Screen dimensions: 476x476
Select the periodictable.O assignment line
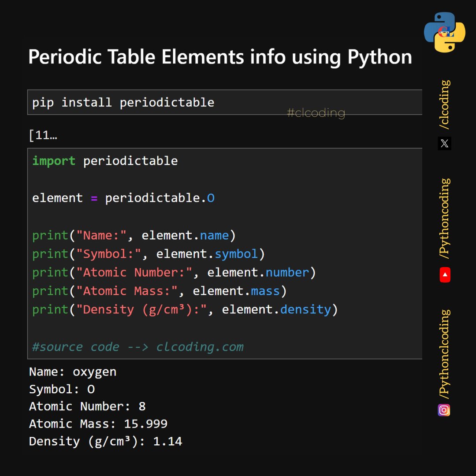point(123,198)
